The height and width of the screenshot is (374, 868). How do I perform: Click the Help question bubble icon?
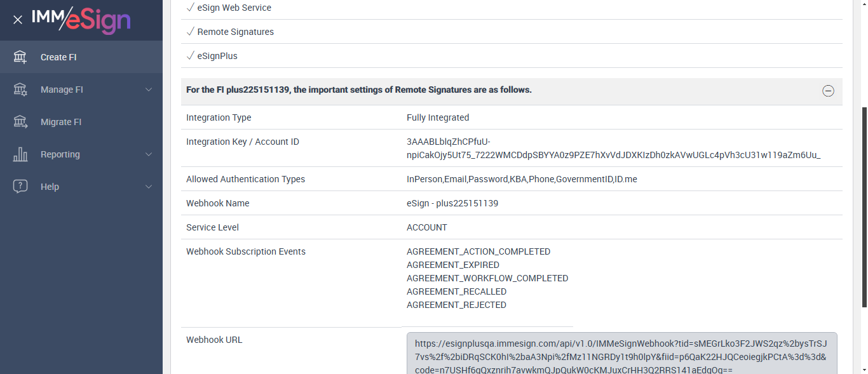click(20, 187)
